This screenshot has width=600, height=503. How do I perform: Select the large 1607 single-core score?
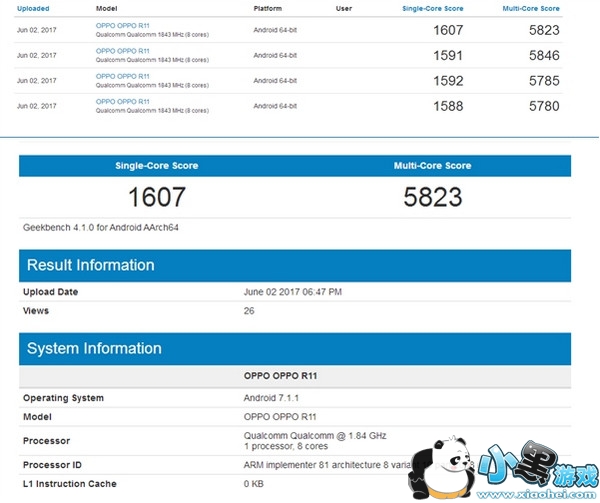click(156, 197)
